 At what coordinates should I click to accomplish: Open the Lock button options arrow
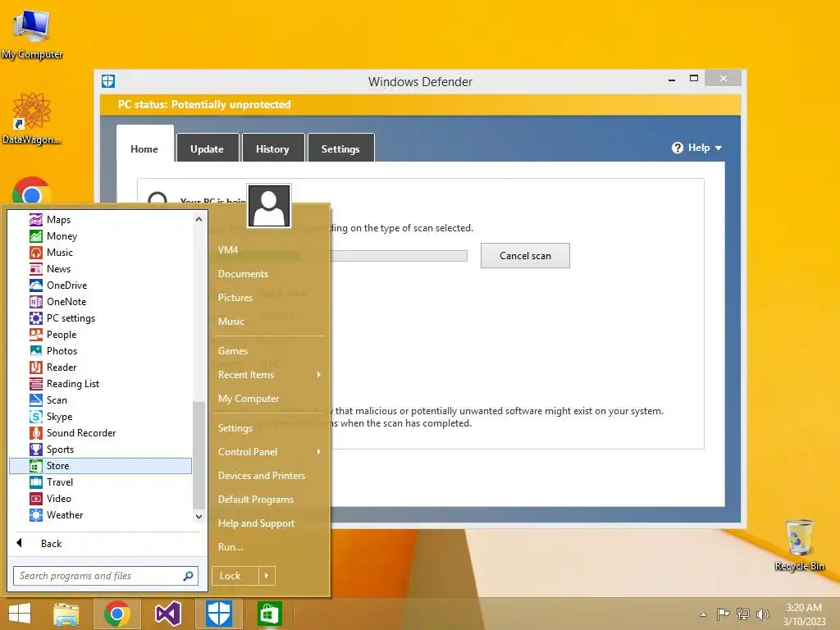pos(267,576)
